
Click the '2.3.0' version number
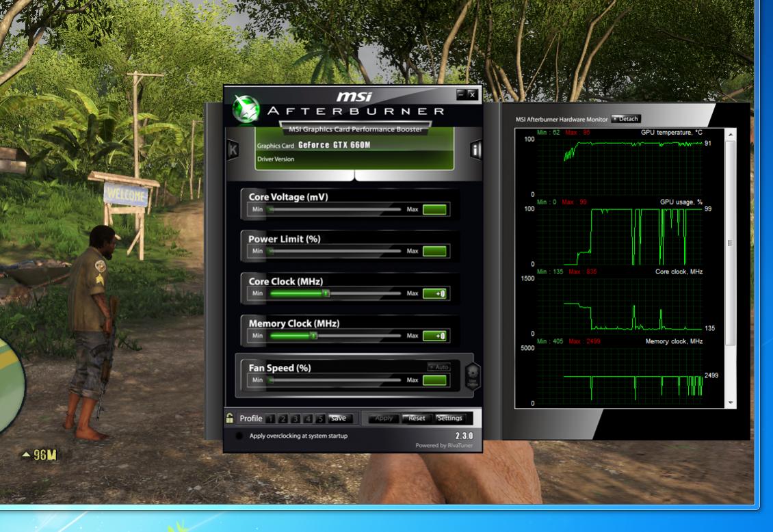click(464, 436)
